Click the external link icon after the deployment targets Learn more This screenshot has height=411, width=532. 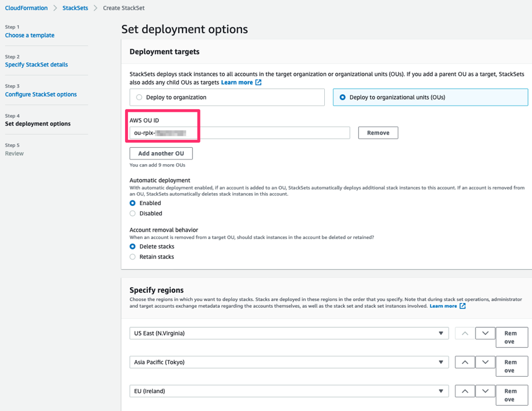(x=260, y=82)
